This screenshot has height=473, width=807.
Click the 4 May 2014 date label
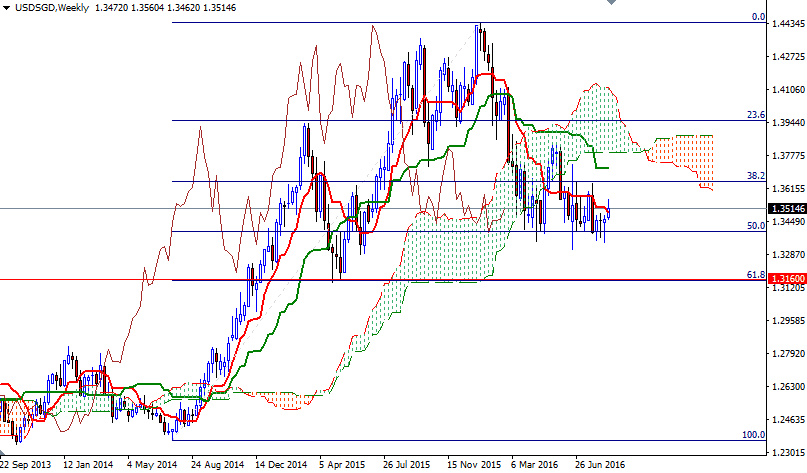click(x=152, y=465)
